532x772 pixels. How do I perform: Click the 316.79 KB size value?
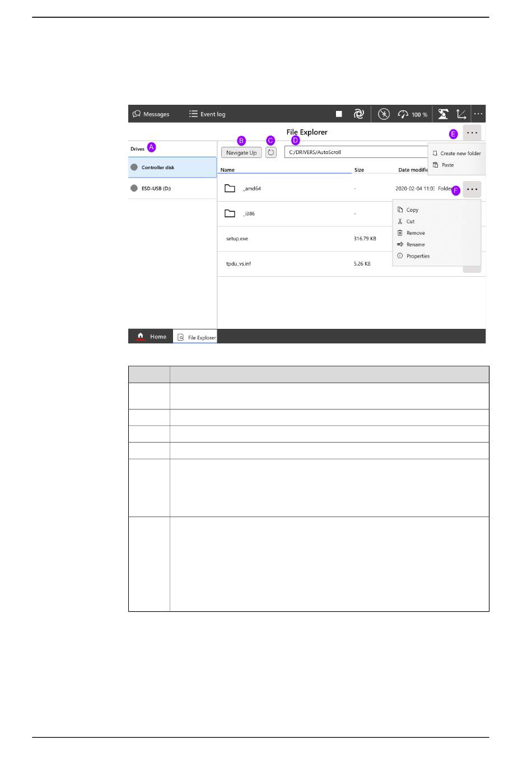tap(365, 239)
